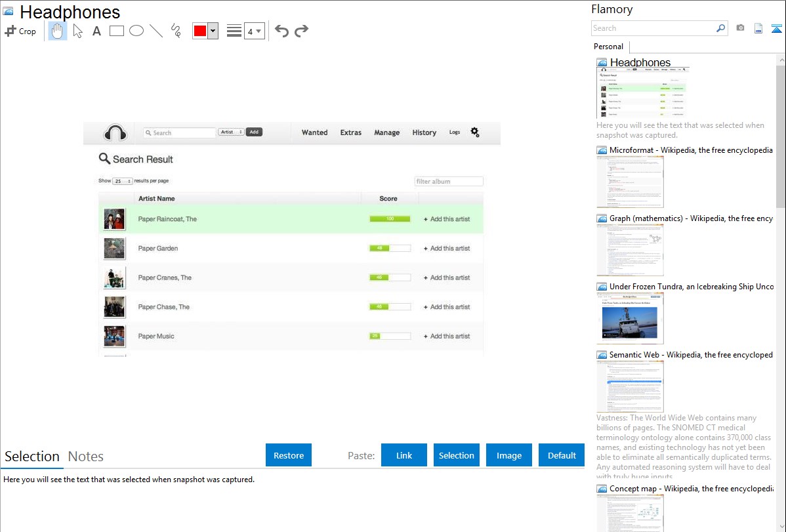Add the Paper Cranes, The artist
The height and width of the screenshot is (532, 786).
coord(447,277)
